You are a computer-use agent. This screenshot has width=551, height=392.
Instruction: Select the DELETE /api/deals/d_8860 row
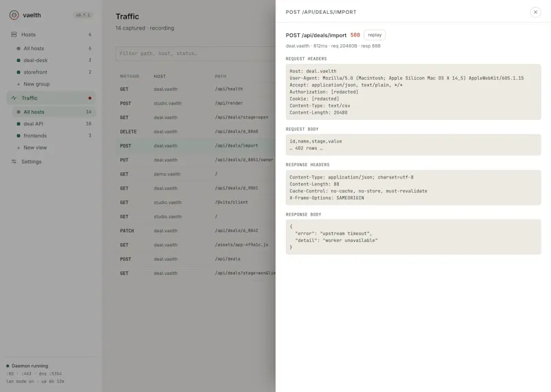click(196, 132)
